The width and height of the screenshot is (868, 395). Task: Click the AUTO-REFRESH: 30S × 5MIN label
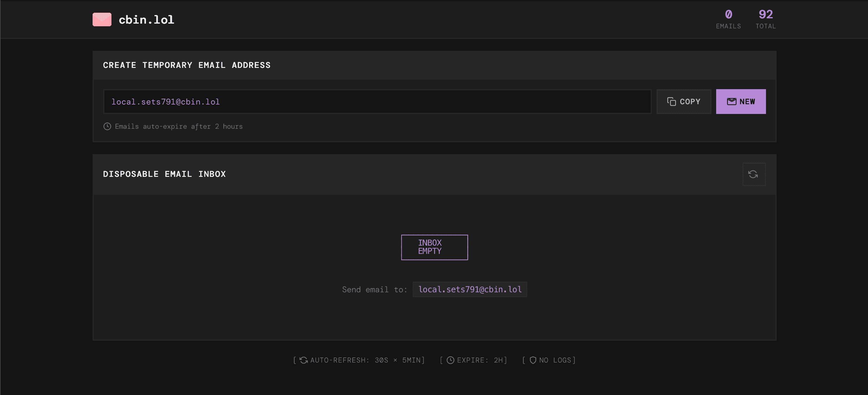tap(367, 360)
